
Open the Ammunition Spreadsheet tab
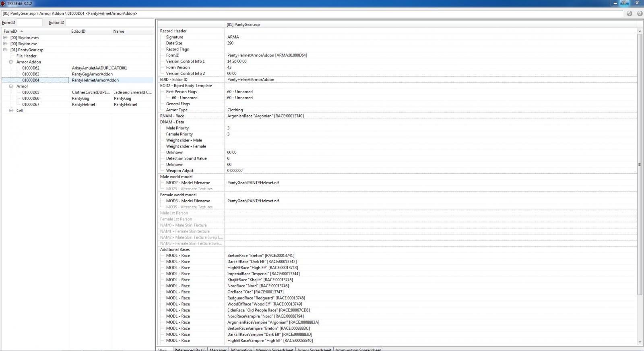358,349
